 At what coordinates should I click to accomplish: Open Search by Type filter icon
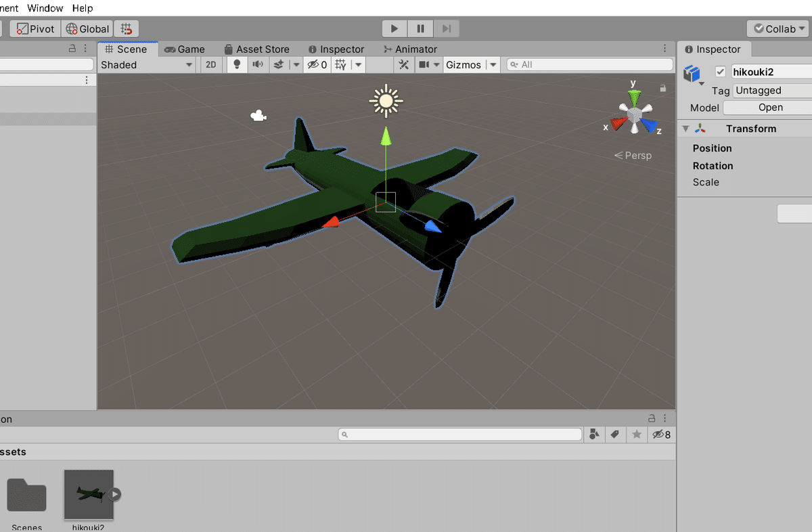coord(594,435)
